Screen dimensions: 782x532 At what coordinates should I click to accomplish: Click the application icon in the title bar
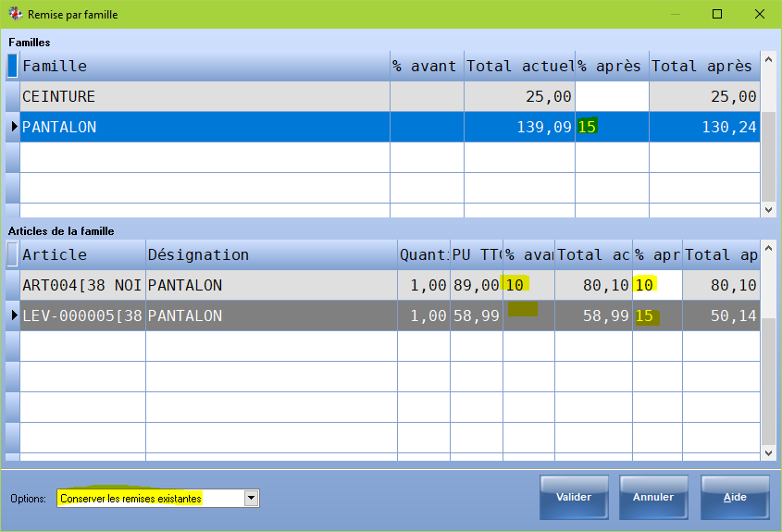click(15, 15)
